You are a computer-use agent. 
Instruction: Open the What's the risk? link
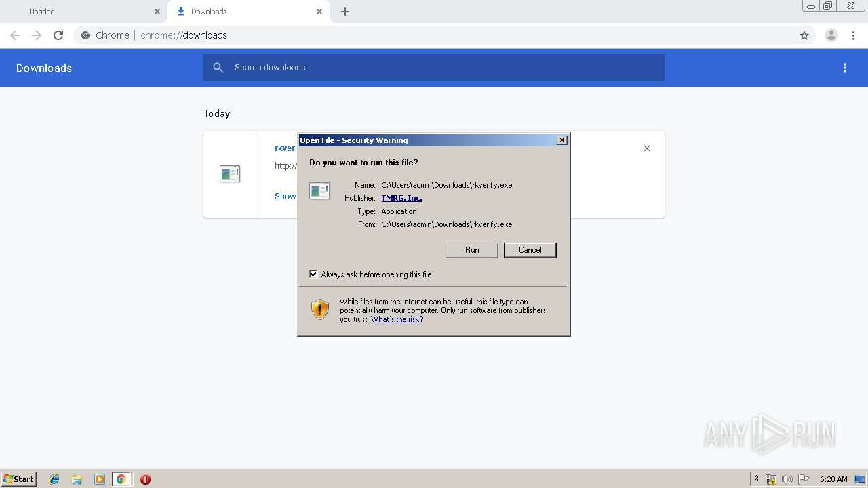click(x=397, y=319)
